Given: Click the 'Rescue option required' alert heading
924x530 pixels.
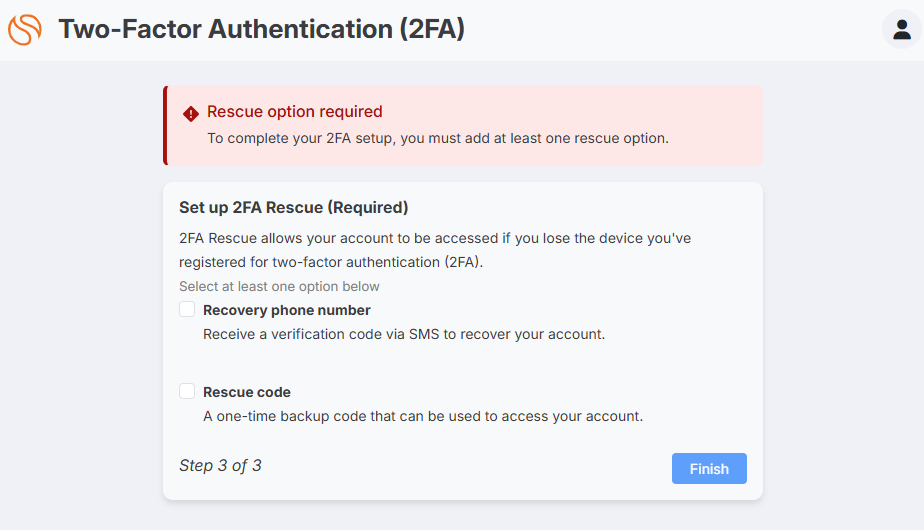Looking at the screenshot, I should (295, 111).
